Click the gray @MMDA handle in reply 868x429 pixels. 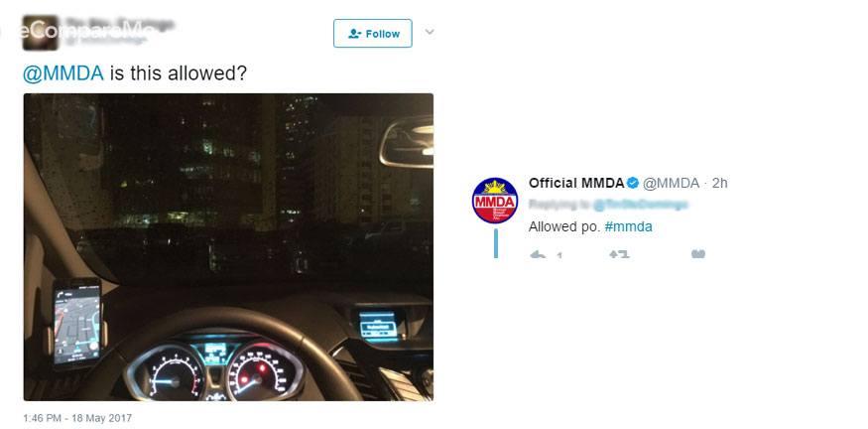pyautogui.click(x=671, y=183)
